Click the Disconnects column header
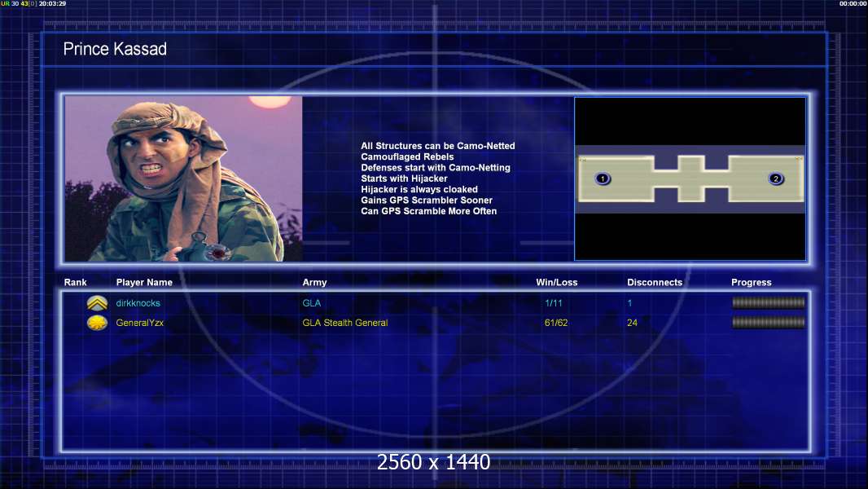 (x=655, y=283)
